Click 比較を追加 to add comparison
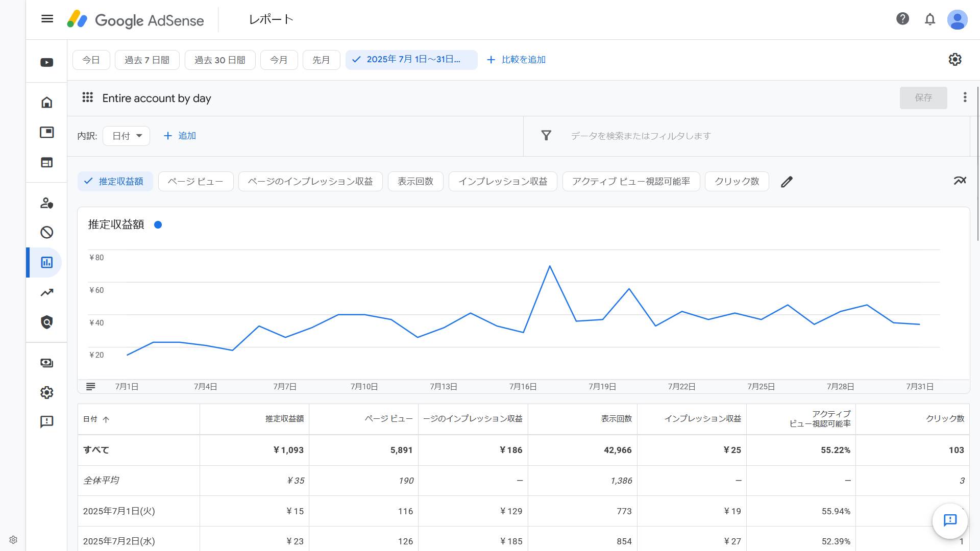 (x=517, y=60)
